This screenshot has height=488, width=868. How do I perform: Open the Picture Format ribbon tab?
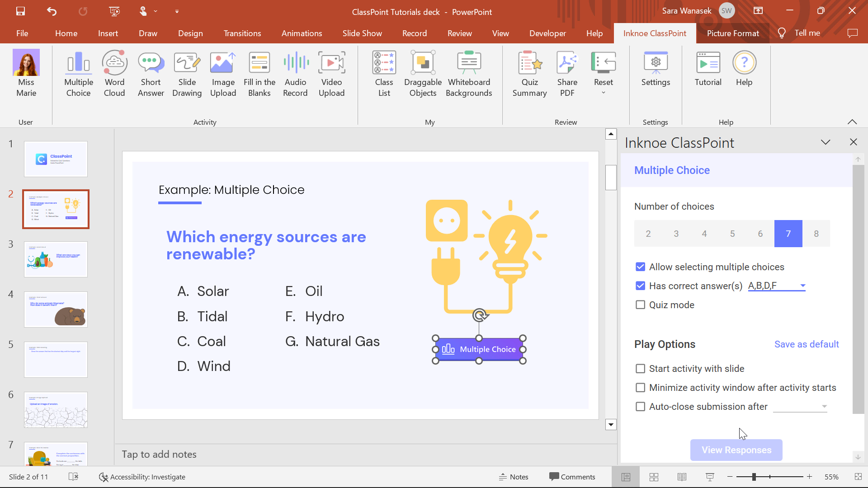(733, 33)
